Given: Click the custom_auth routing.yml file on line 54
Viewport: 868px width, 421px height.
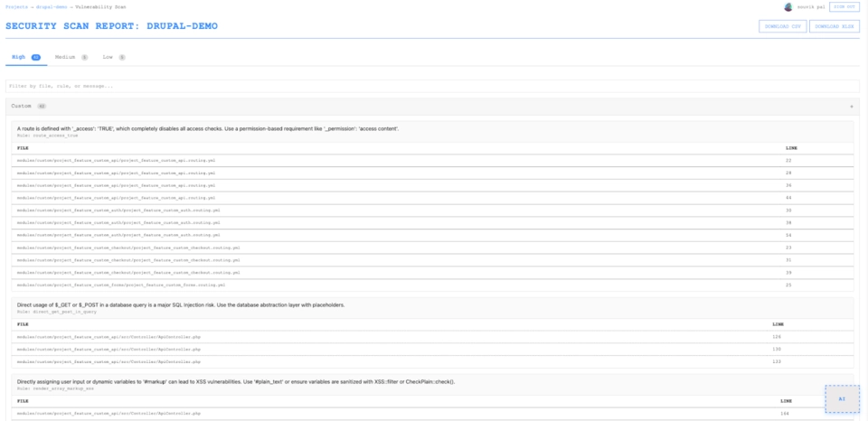Looking at the screenshot, I should [118, 235].
